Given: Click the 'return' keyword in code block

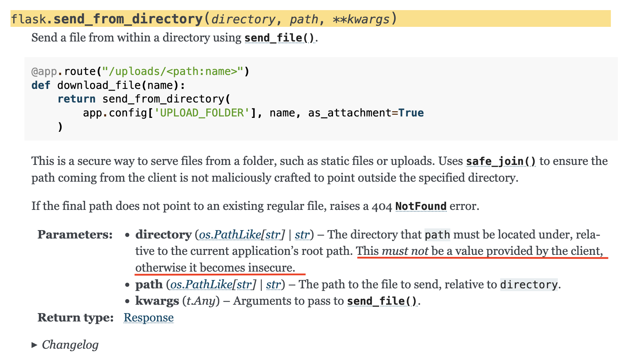Looking at the screenshot, I should 76,99.
